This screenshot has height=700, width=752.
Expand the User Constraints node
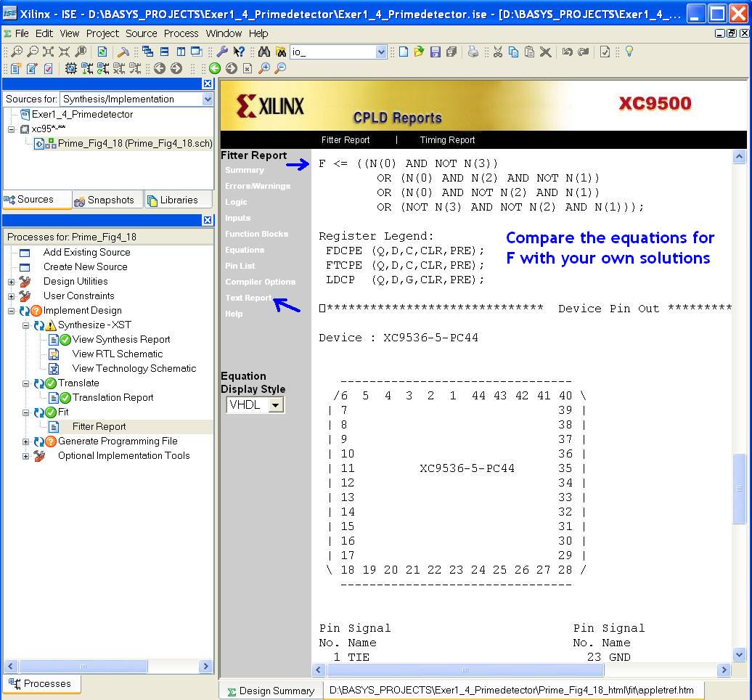point(12,296)
